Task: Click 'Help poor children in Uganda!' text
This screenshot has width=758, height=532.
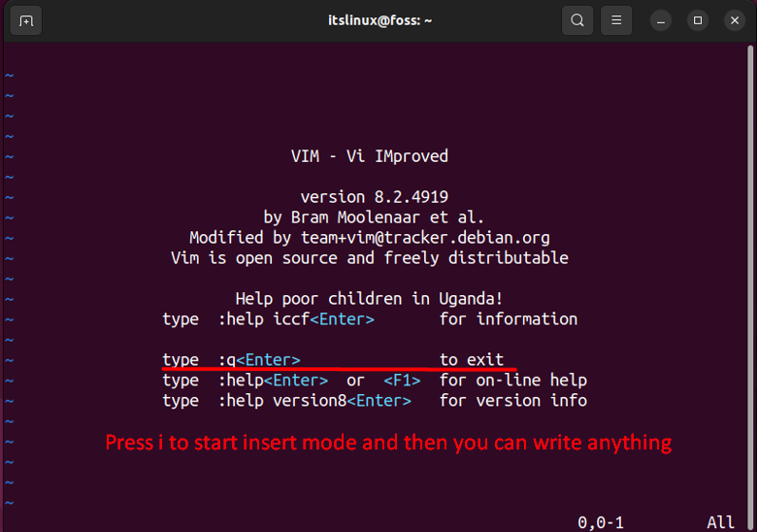Action: [370, 298]
